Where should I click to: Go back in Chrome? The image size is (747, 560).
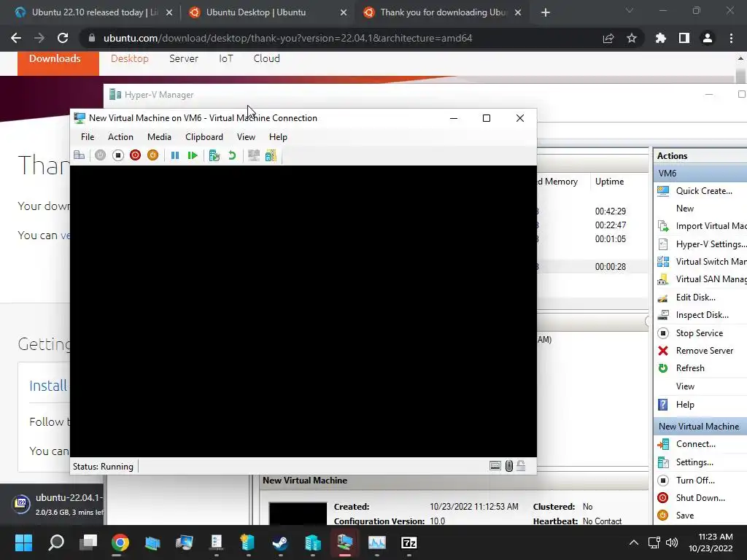point(16,38)
